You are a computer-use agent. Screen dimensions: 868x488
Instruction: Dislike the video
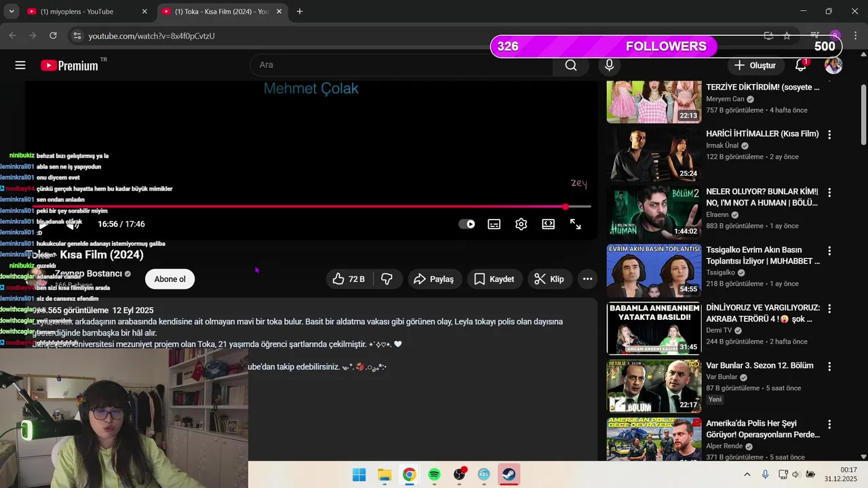387,279
